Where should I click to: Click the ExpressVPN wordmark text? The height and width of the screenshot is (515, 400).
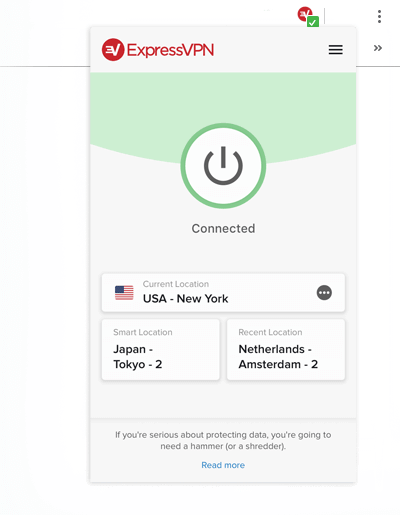tap(170, 50)
